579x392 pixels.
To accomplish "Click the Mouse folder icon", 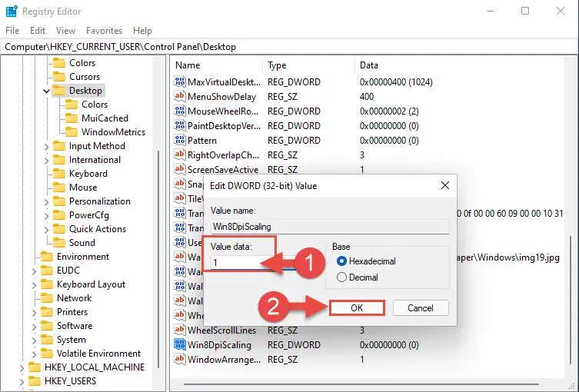I will 59,187.
